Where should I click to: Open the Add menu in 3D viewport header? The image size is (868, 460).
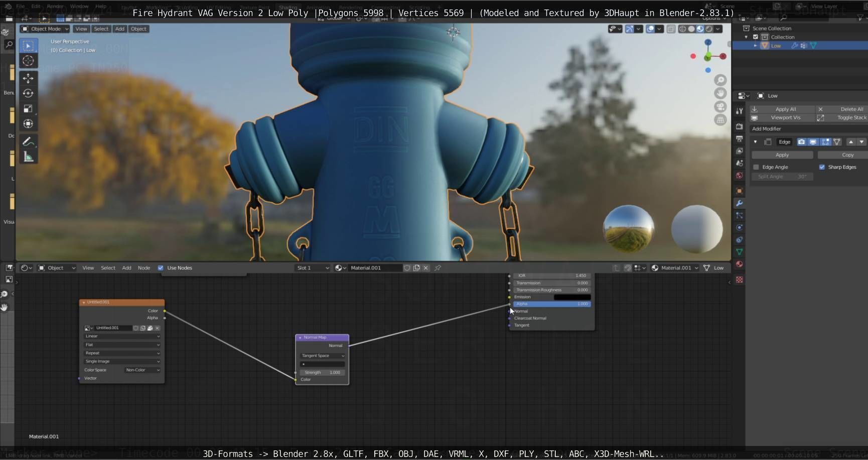(119, 29)
